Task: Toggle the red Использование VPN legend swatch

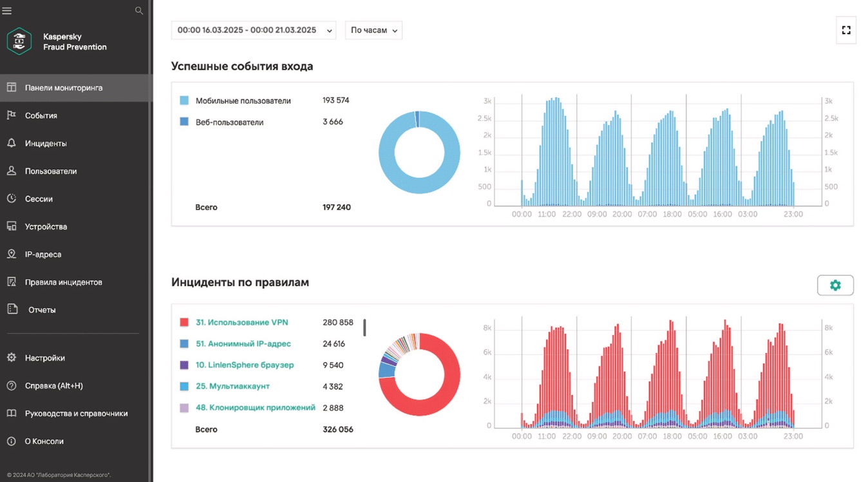Action: point(184,322)
